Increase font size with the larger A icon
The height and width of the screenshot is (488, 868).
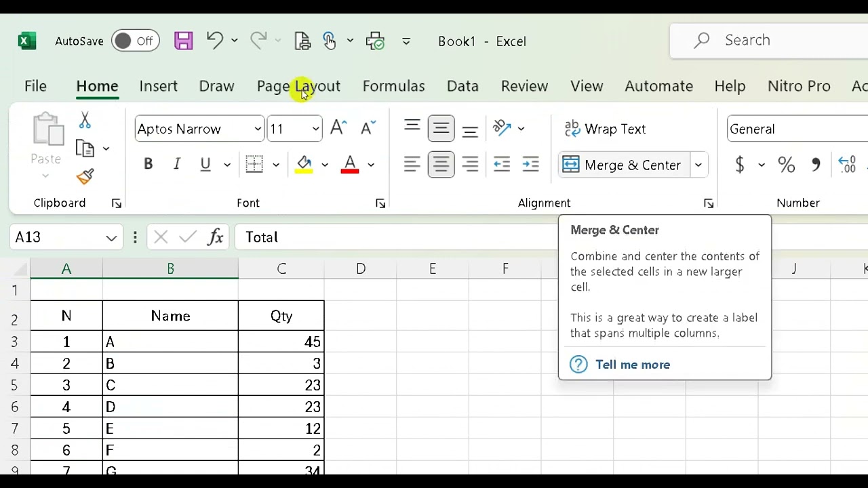[338, 127]
